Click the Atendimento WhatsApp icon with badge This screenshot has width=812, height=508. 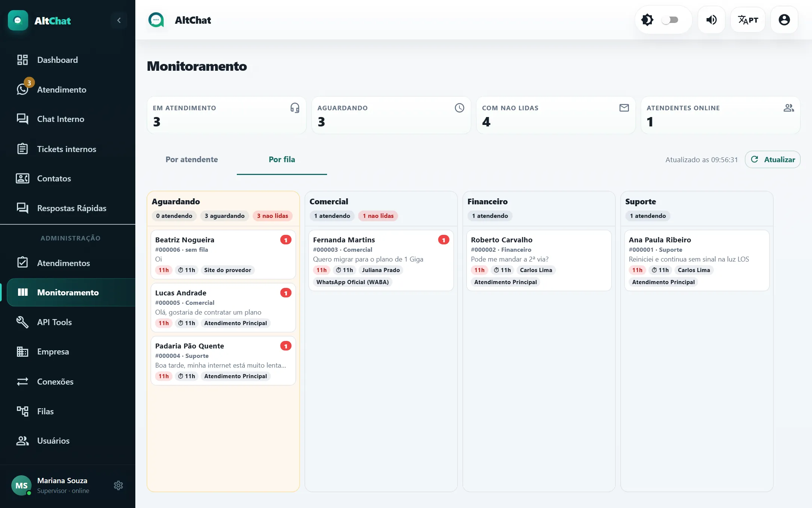click(23, 89)
